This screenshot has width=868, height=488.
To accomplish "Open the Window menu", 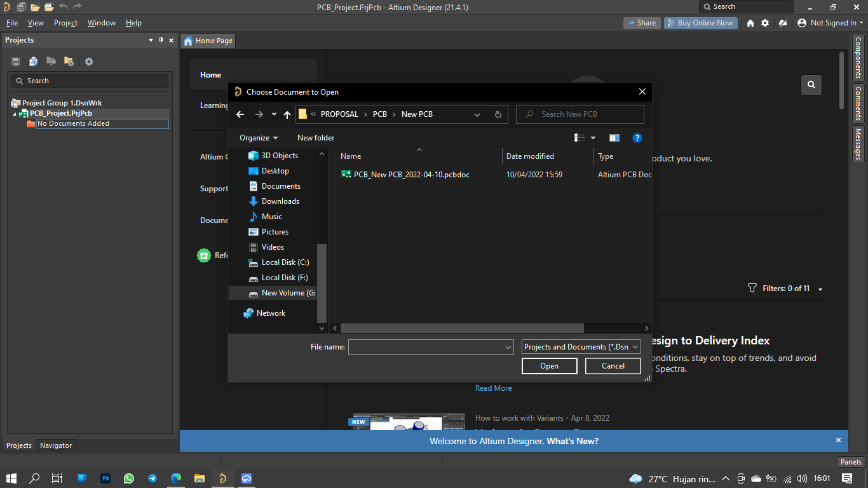I will tap(102, 23).
